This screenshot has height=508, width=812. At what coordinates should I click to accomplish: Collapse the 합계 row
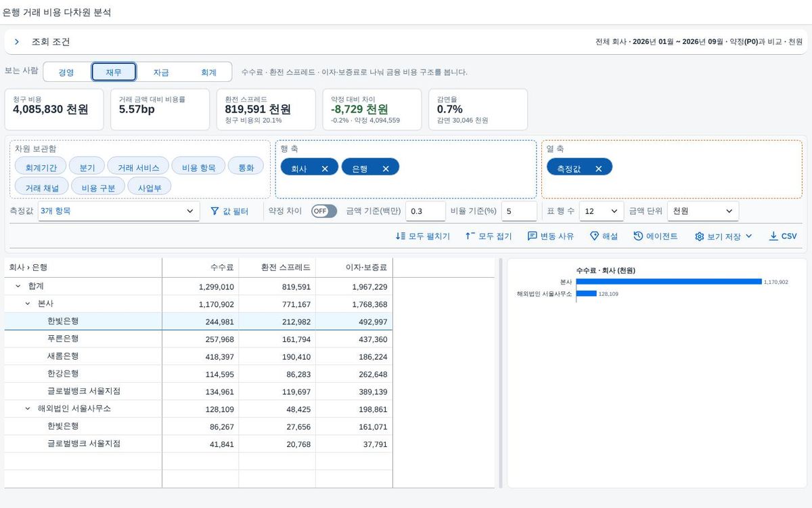18,287
